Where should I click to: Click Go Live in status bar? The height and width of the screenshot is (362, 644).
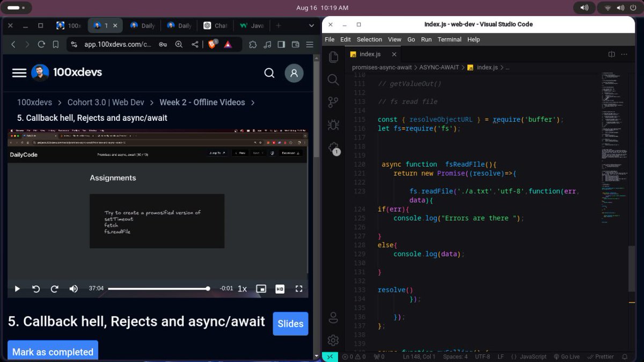click(x=566, y=357)
